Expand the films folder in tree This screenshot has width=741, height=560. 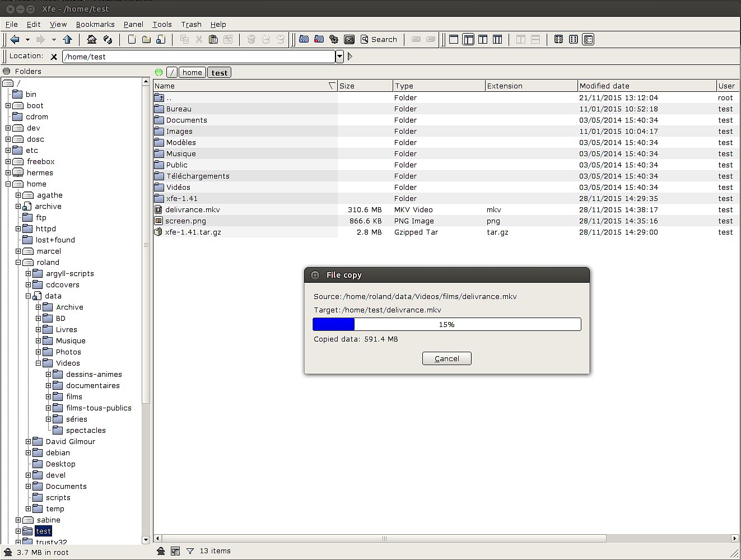48,396
